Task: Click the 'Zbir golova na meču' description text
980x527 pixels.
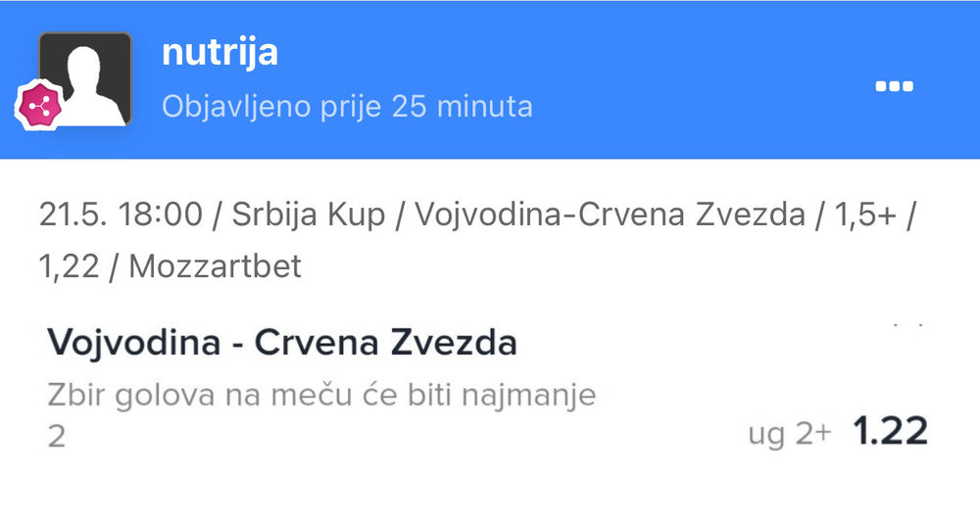Action: (x=199, y=395)
